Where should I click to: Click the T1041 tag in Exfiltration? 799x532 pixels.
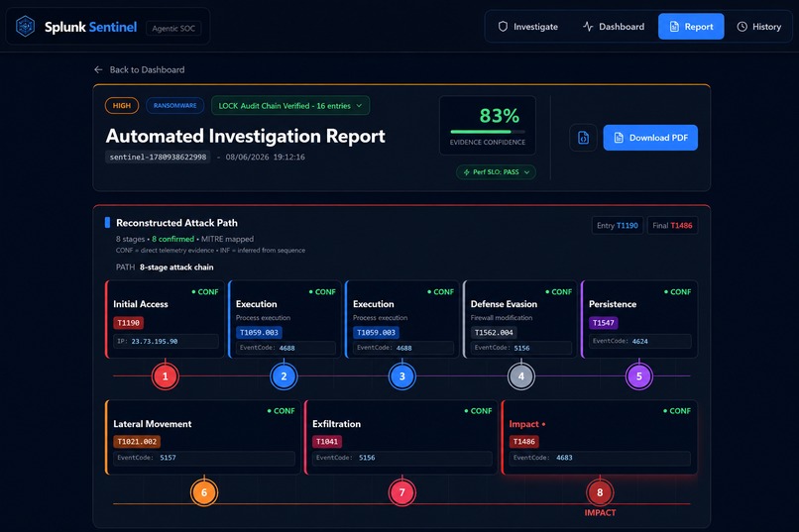327,442
